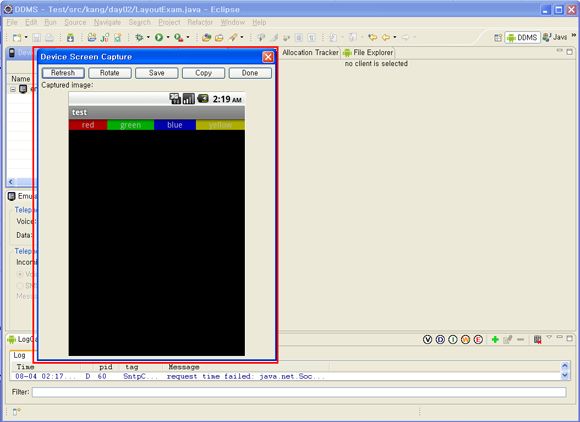Switch to the File Explorer tab

pyautogui.click(x=368, y=53)
